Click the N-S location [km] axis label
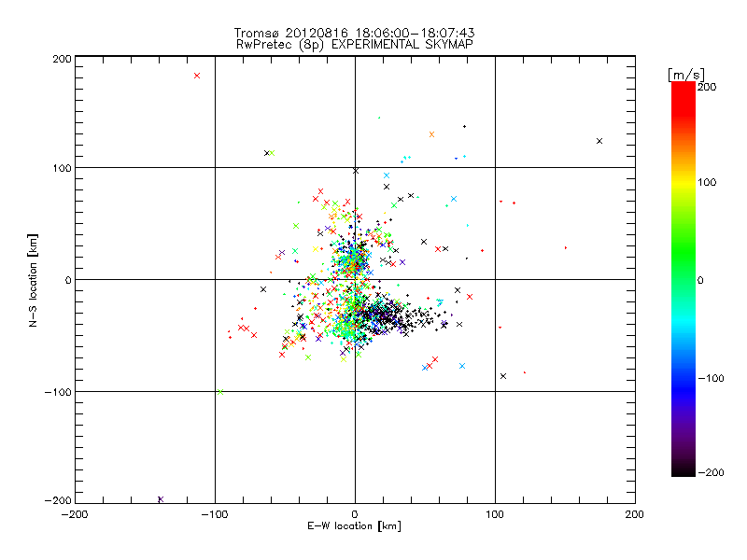The height and width of the screenshot is (560, 747). click(33, 280)
